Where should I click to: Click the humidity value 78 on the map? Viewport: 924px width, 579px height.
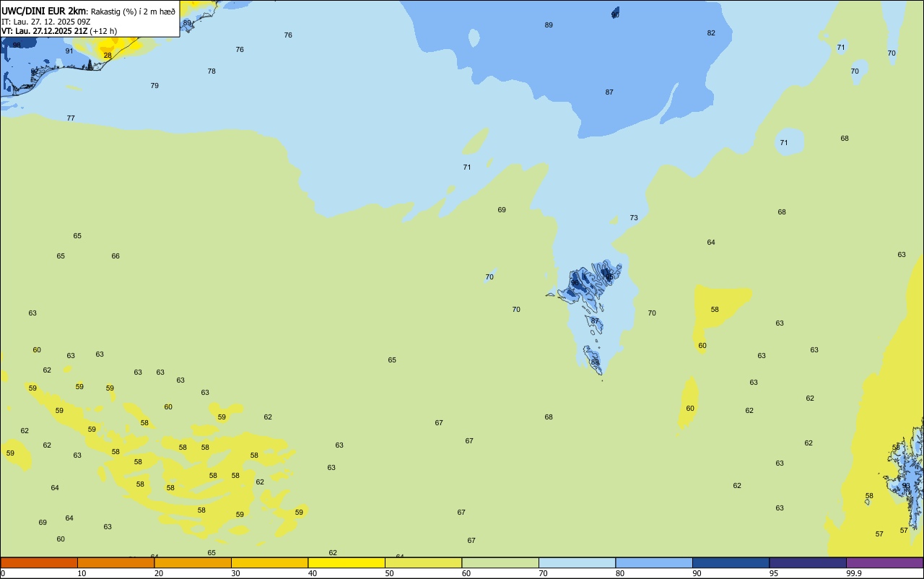[x=212, y=71]
